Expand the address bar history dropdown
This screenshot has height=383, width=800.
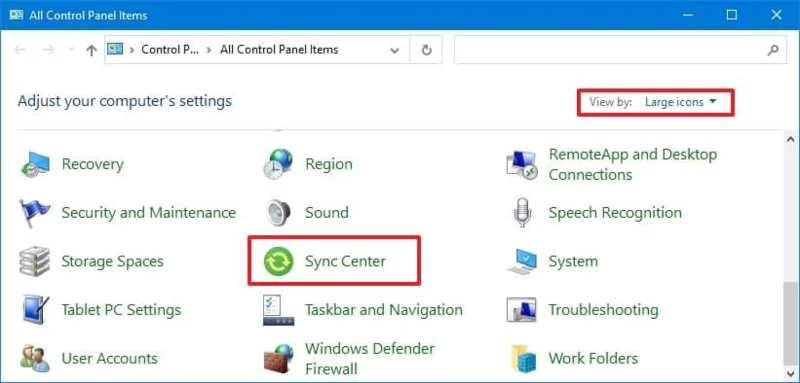pyautogui.click(x=394, y=50)
